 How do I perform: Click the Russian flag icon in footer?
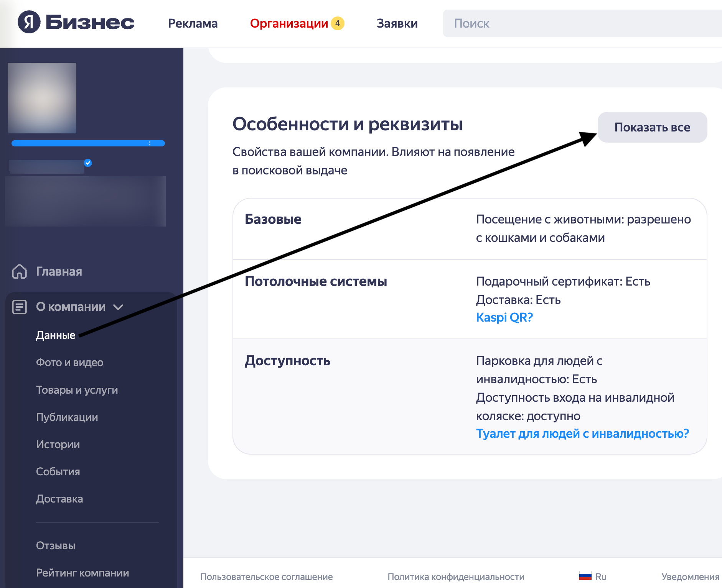(585, 576)
